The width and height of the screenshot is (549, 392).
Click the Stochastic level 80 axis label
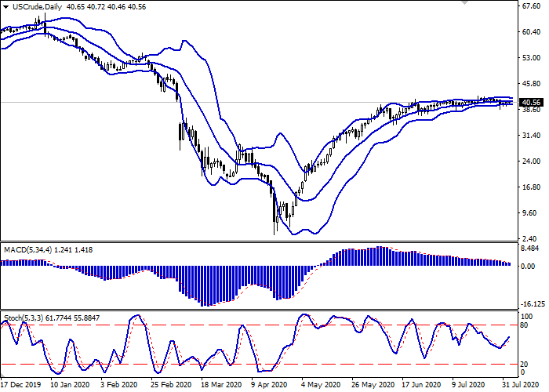point(527,325)
